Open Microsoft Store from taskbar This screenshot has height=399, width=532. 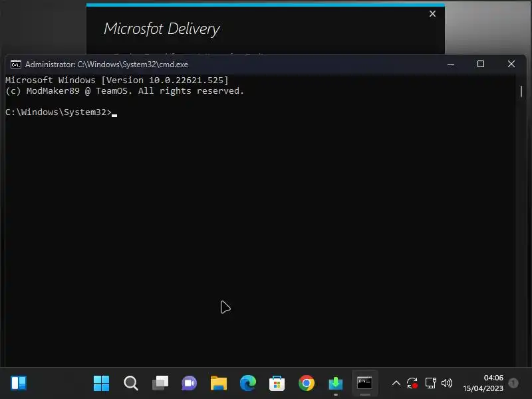click(277, 384)
